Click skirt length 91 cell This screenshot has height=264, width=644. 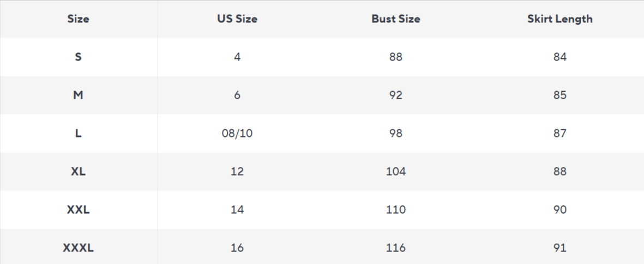559,248
